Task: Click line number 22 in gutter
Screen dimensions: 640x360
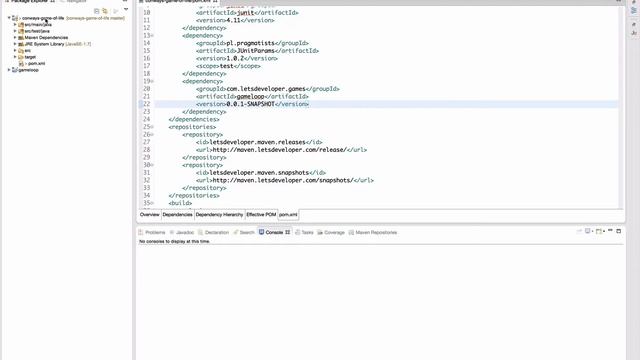Action: (147, 104)
